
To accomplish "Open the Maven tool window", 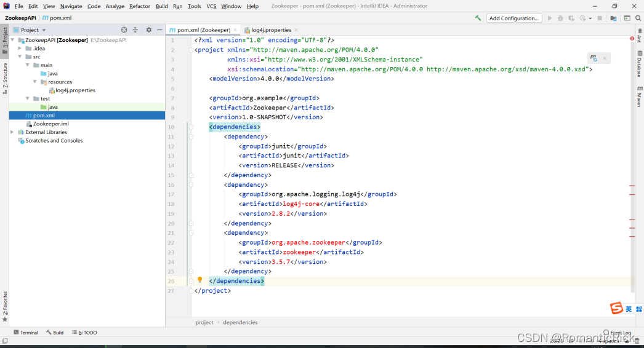I will [x=640, y=97].
